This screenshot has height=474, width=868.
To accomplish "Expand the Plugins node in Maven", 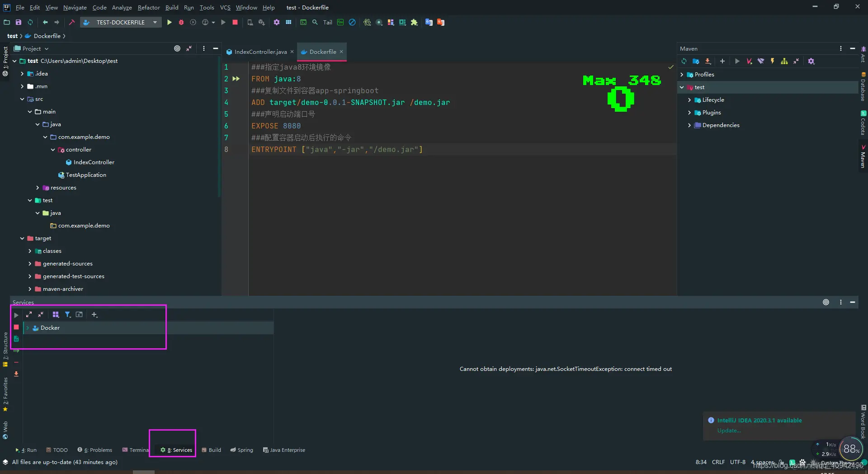I will coord(689,113).
